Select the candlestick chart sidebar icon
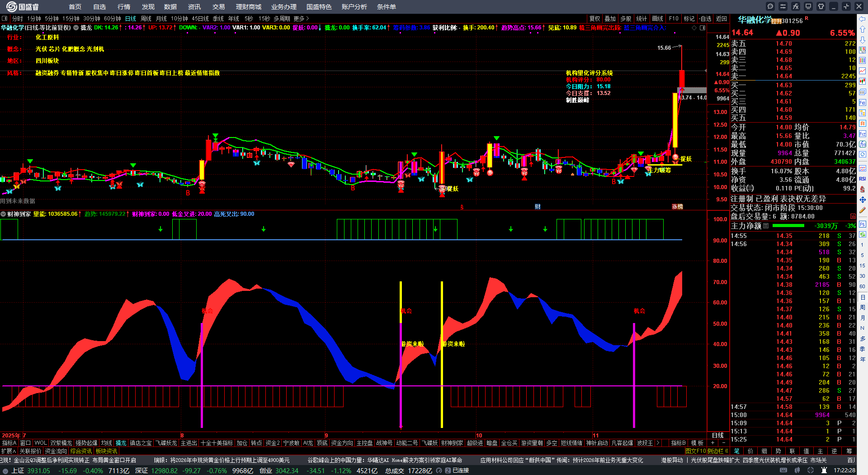This screenshot has width=868, height=475. [x=863, y=81]
